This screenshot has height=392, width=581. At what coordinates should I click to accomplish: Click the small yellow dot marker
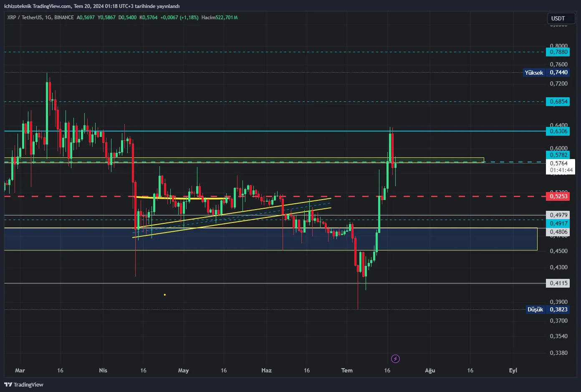coord(165,295)
